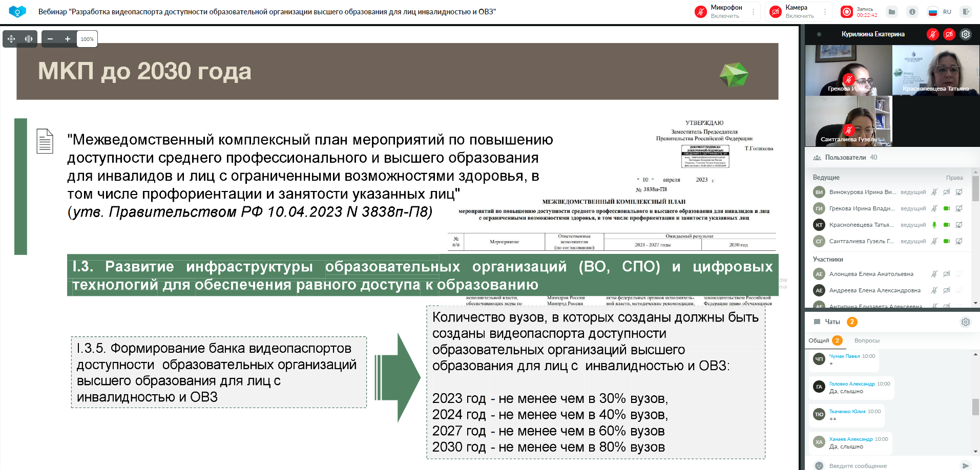Toggle red microphone icon beside Курилкина Екатерина
The width and height of the screenshot is (980, 470).
(933, 34)
